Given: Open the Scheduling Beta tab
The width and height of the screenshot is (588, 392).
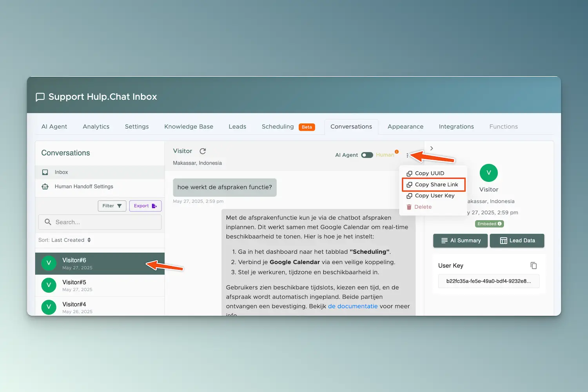Looking at the screenshot, I should point(289,127).
